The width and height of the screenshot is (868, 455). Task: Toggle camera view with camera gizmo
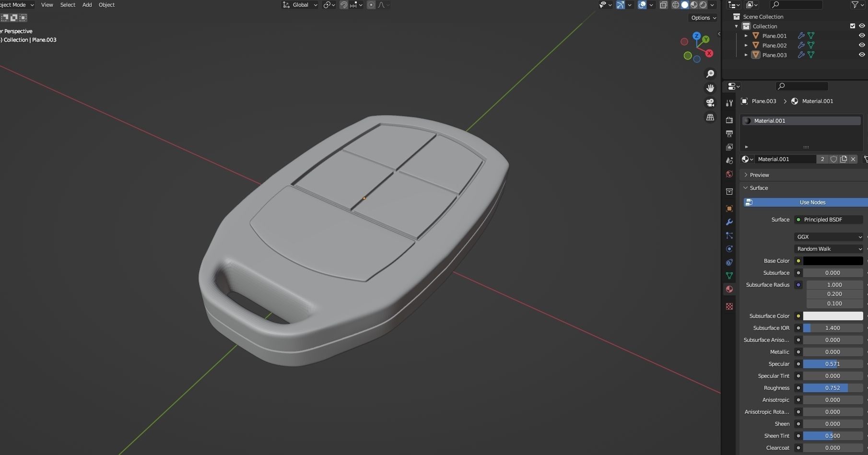click(710, 103)
